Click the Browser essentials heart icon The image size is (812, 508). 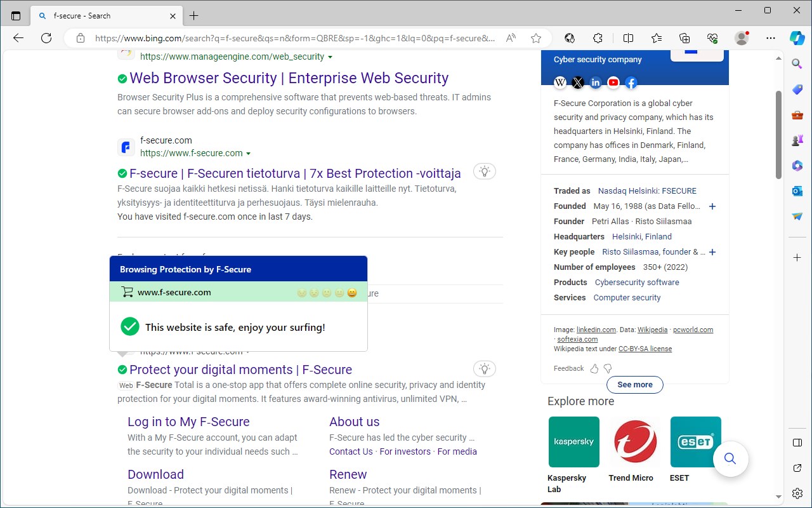point(712,38)
